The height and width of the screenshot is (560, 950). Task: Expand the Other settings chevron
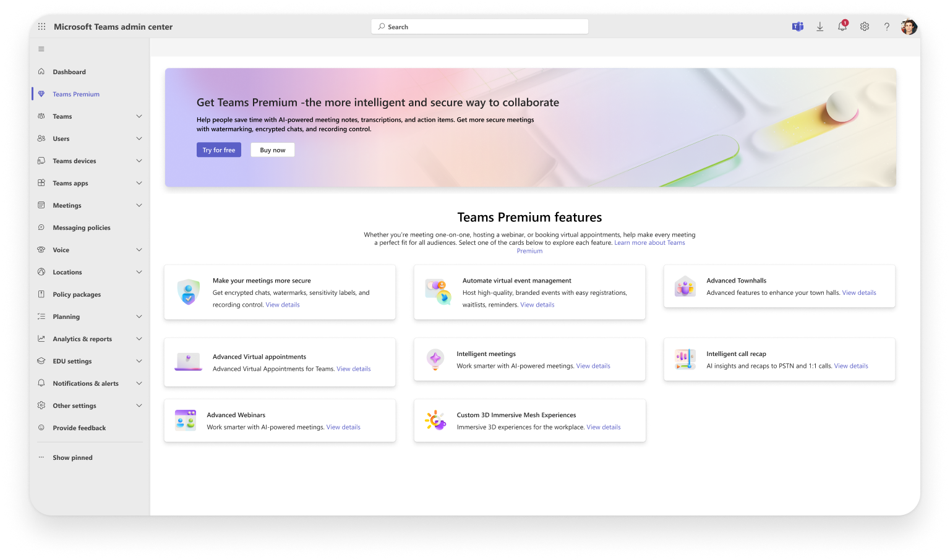(139, 405)
